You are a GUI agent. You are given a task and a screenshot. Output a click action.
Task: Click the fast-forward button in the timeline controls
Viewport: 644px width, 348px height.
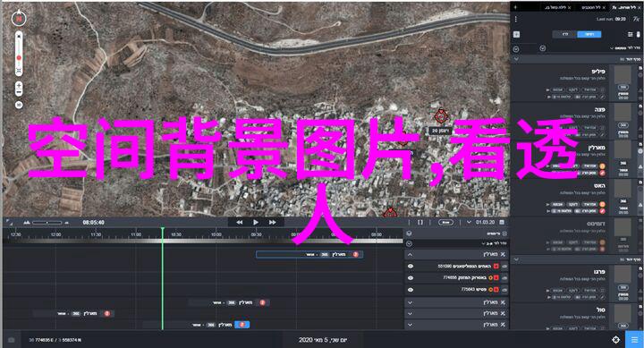tap(272, 222)
